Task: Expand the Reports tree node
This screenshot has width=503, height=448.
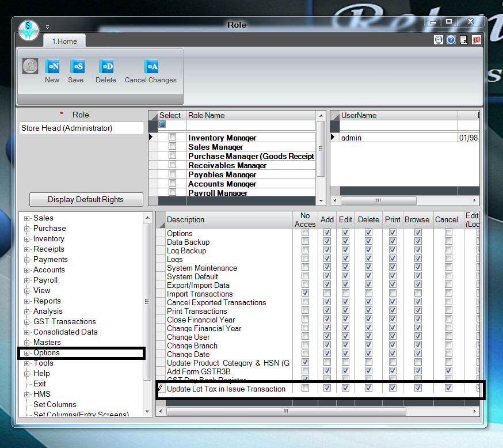Action: [26, 301]
